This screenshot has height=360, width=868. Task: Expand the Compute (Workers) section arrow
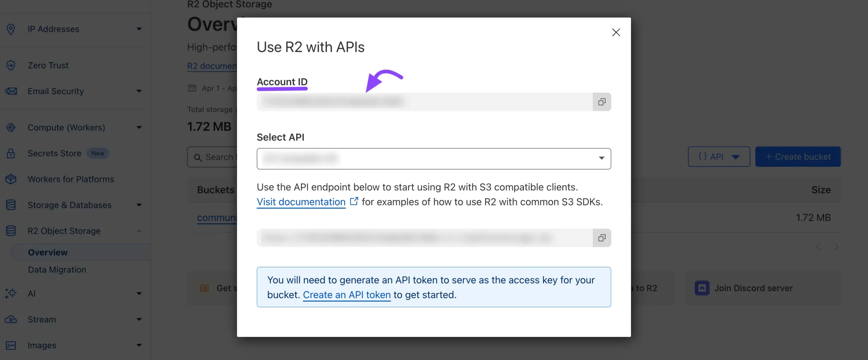click(x=139, y=127)
